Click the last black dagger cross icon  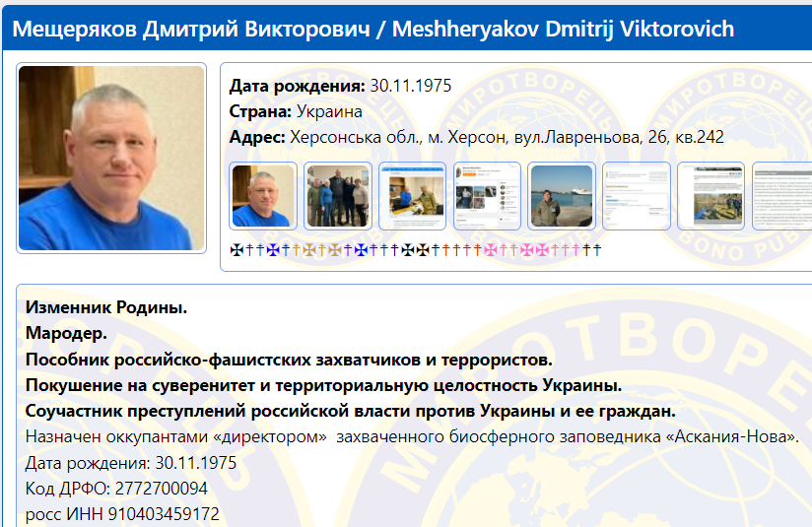[x=596, y=250]
